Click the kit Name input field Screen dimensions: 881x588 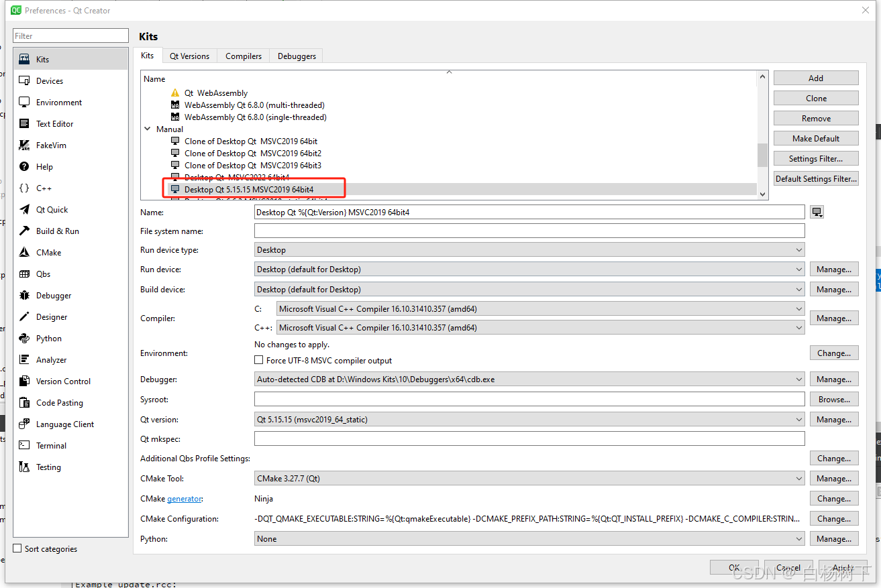(x=529, y=212)
